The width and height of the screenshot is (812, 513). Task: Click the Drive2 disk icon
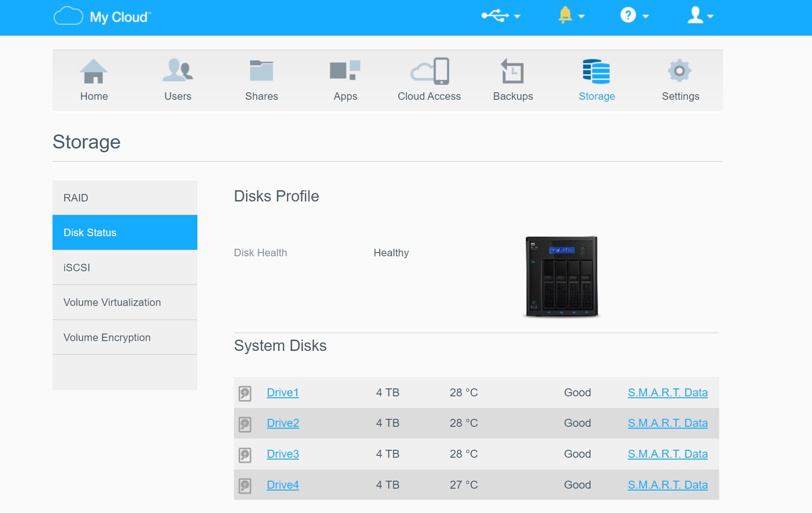(245, 424)
